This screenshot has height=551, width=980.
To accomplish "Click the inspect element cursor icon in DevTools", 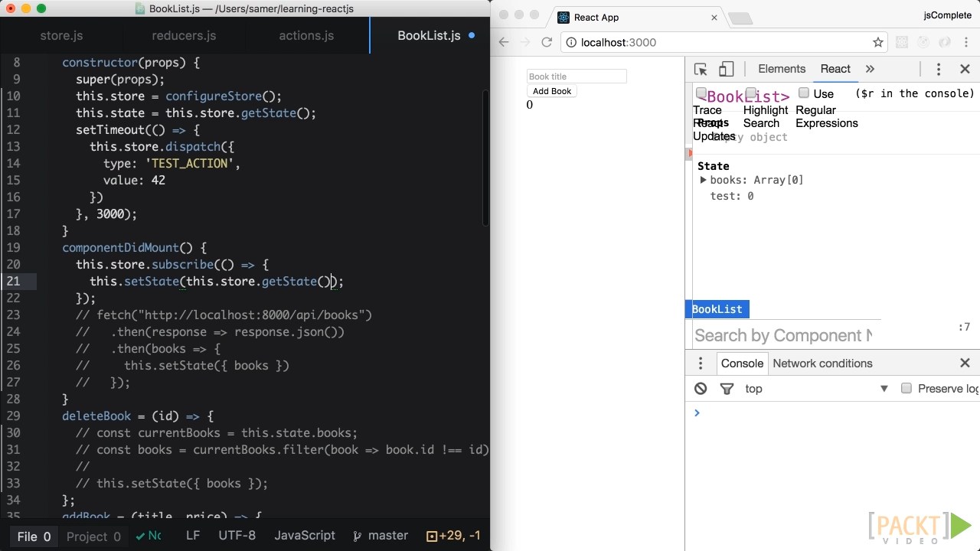I will coord(701,69).
